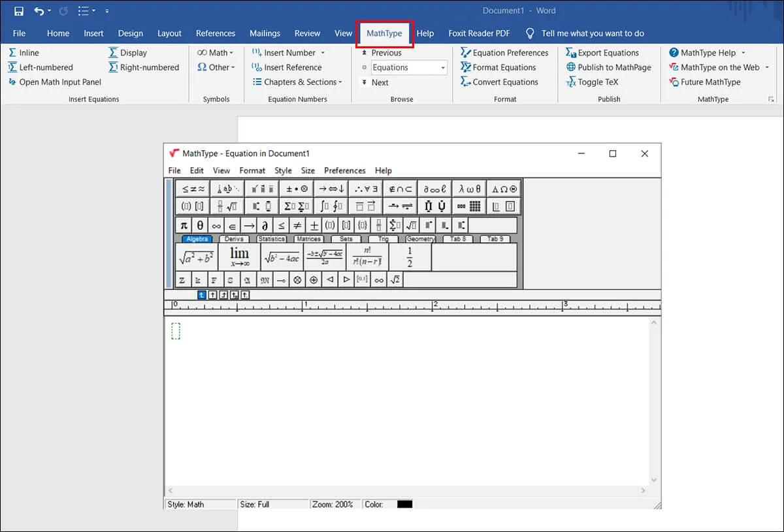Viewport: 784px width, 532px height.
Task: Open the summation templates palette
Action: 296,206
